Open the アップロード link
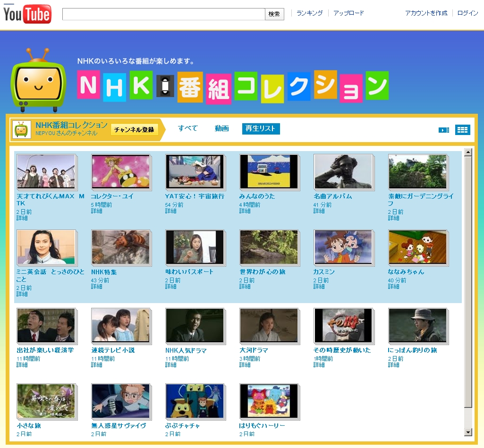Screen dimensions: 484x448 coord(348,13)
